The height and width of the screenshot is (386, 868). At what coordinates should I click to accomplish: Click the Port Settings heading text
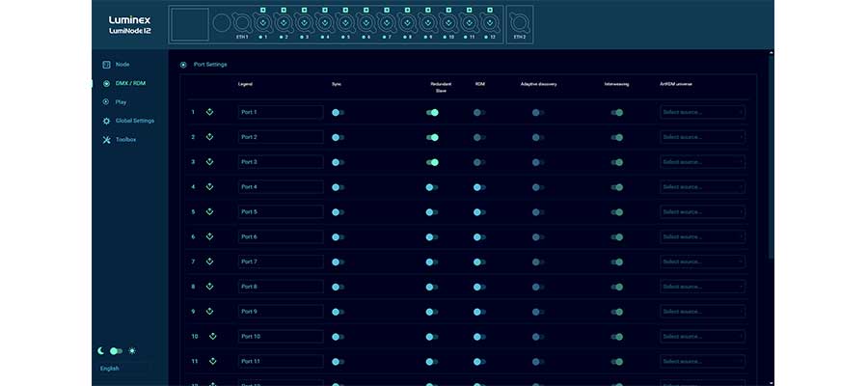click(210, 65)
